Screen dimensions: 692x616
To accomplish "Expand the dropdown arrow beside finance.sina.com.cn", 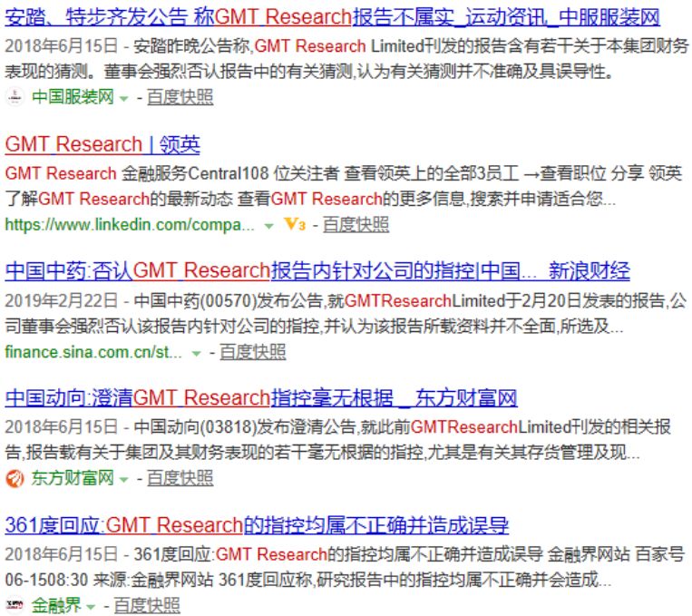I will (197, 354).
